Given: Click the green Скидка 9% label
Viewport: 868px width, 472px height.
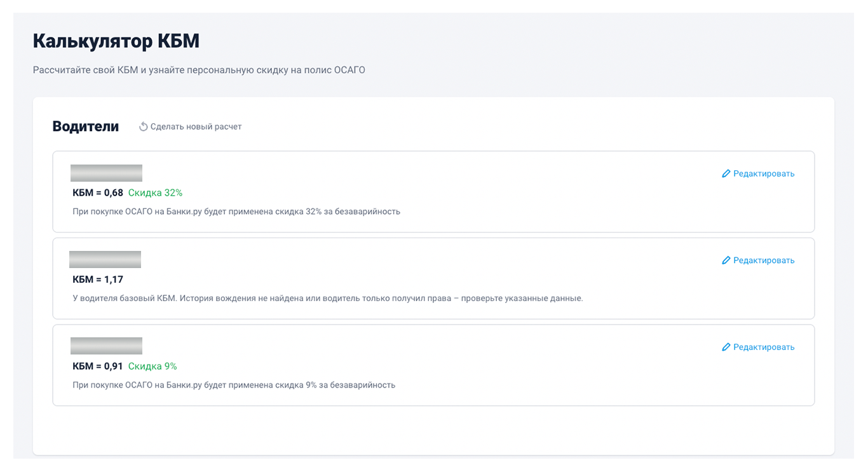Looking at the screenshot, I should pyautogui.click(x=153, y=366).
